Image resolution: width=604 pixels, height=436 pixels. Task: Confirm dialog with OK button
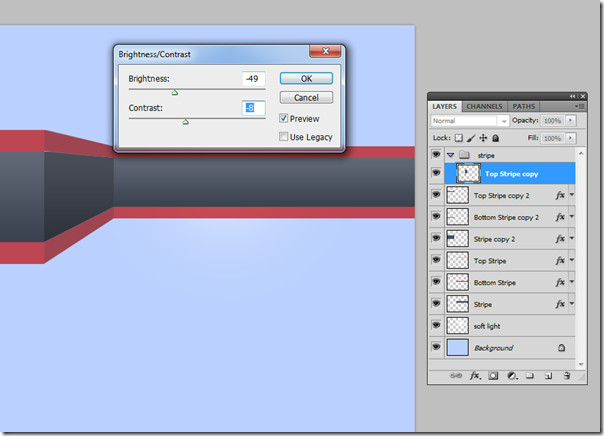coord(306,79)
